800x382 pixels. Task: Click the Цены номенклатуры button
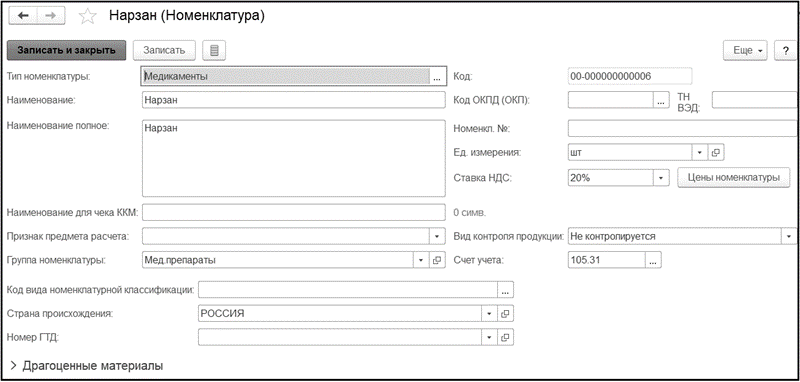tap(734, 177)
